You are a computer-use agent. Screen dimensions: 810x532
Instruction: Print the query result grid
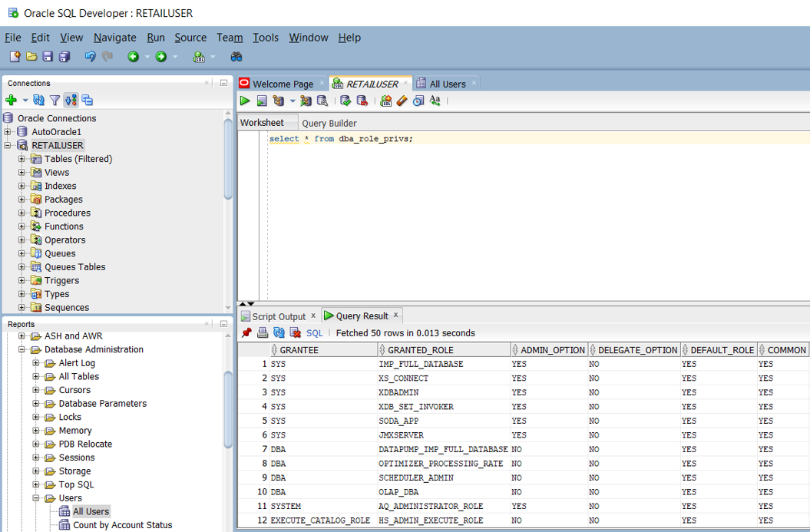263,333
